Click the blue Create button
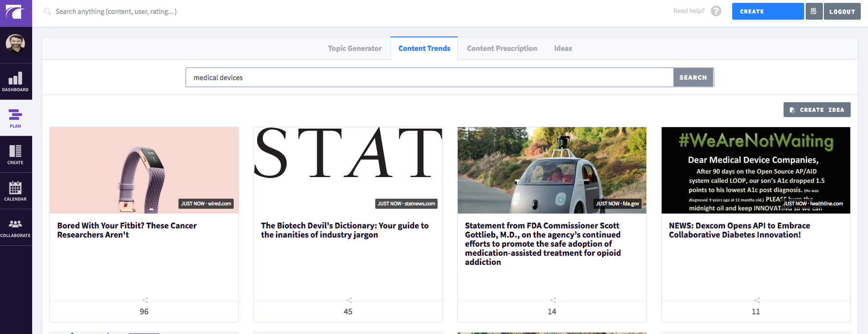Viewport: 868px width, 334px height. click(x=768, y=12)
